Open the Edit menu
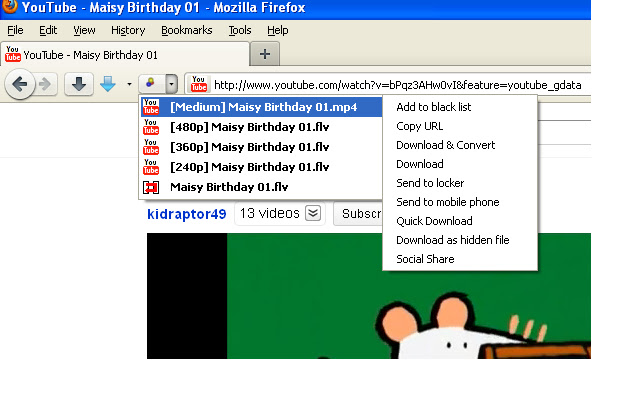Image resolution: width=640 pixels, height=400 pixels. pyautogui.click(x=48, y=30)
